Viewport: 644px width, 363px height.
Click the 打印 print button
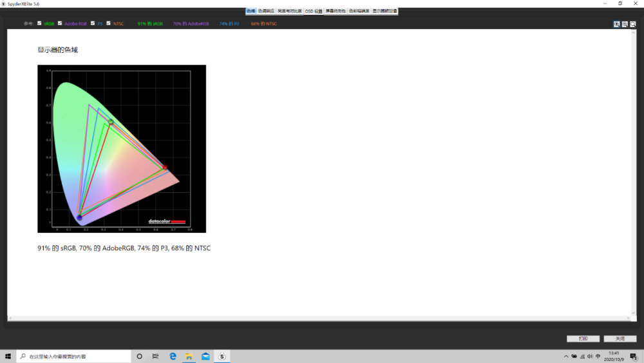point(583,338)
